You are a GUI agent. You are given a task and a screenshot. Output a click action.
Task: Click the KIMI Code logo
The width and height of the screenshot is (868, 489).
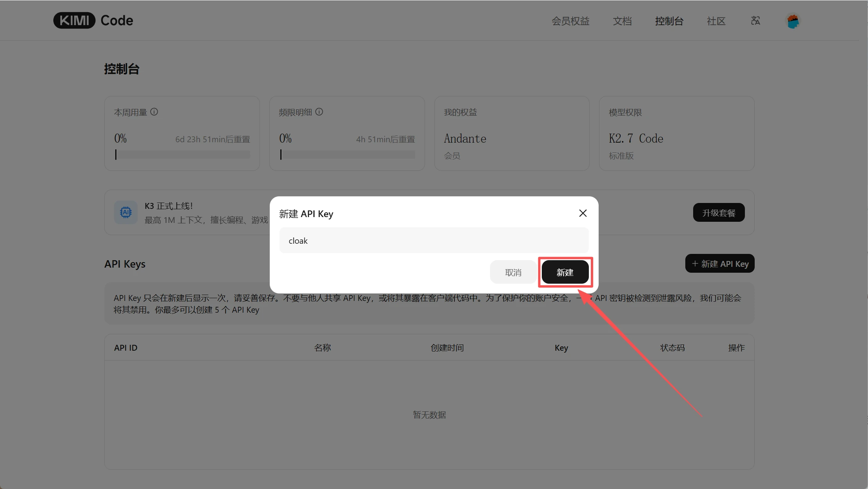(93, 20)
